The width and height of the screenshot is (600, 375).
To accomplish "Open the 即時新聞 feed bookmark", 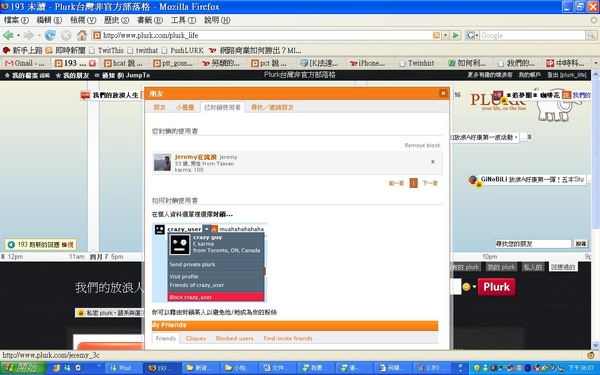I will click(65, 50).
